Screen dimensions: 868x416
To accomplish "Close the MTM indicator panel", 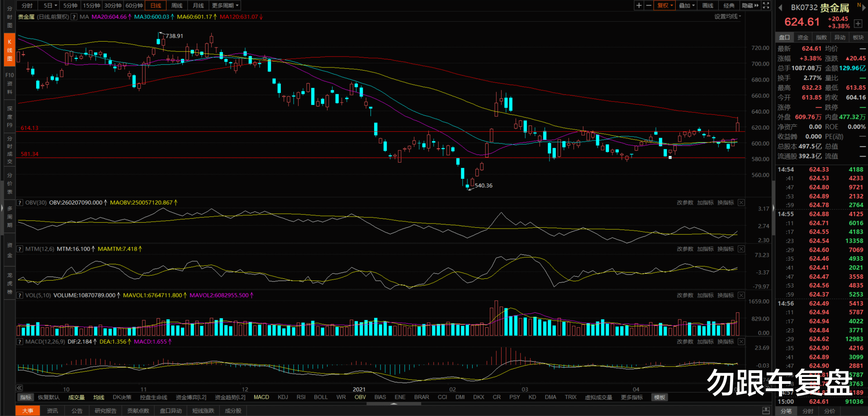I will 741,249.
